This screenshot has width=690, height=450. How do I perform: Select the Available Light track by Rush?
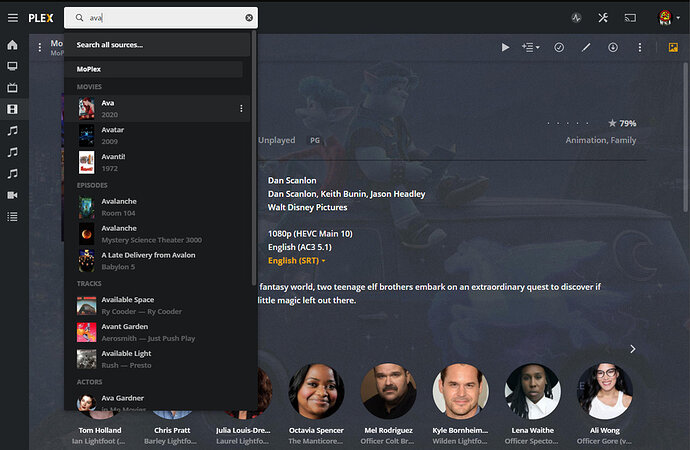tap(158, 359)
